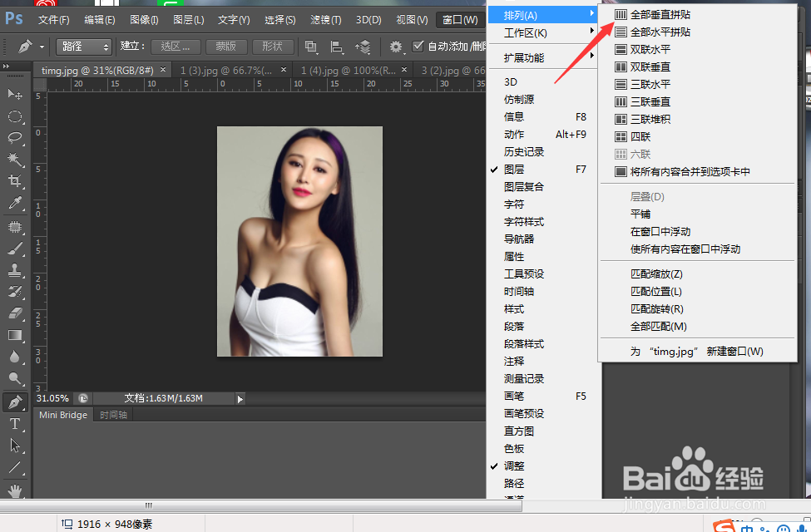Open the 路径 mode dropdown
Viewport: 811px width, 532px height.
tap(83, 47)
